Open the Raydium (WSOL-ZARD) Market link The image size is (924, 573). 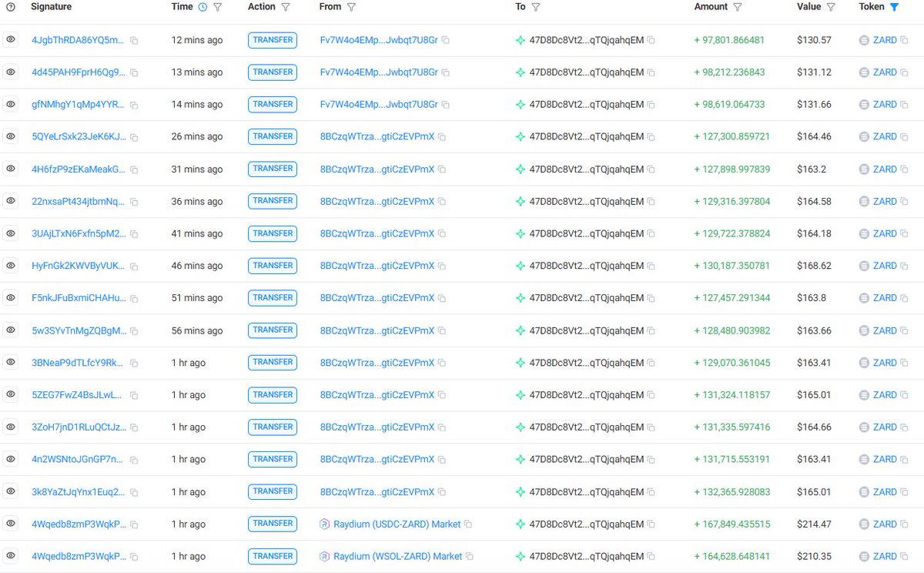(398, 557)
